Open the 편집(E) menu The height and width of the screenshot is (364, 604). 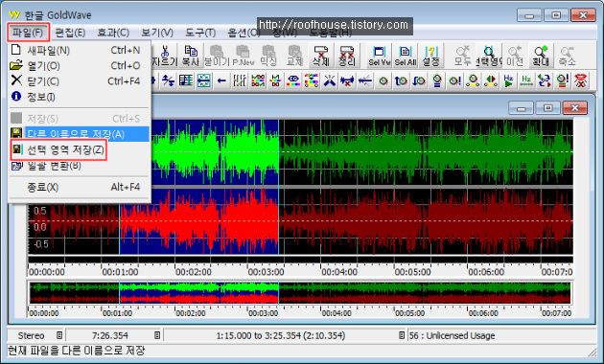pos(70,33)
